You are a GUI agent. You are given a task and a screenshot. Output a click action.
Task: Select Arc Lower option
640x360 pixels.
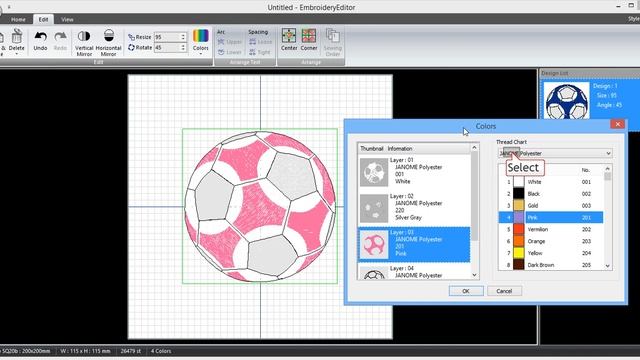pos(230,52)
